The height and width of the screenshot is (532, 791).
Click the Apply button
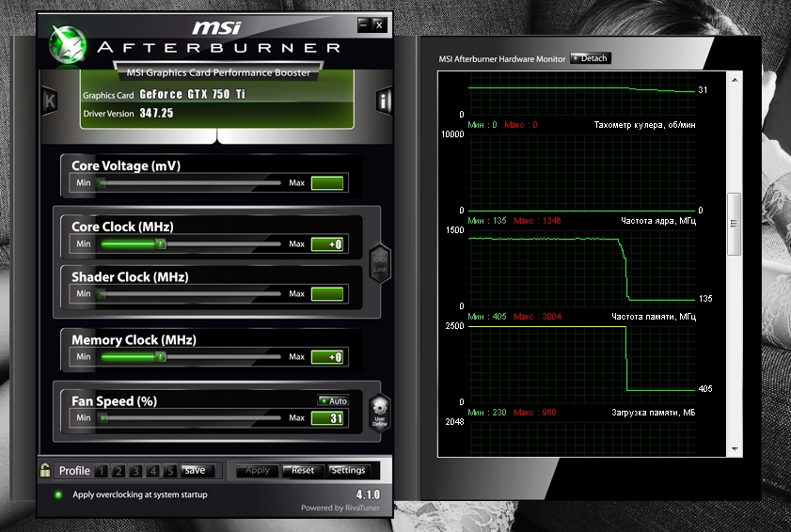(258, 471)
